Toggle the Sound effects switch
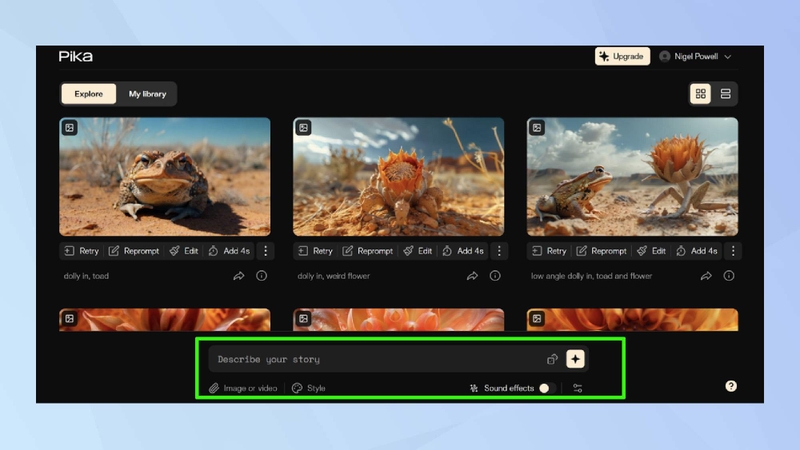This screenshot has width=800, height=450. tap(547, 388)
